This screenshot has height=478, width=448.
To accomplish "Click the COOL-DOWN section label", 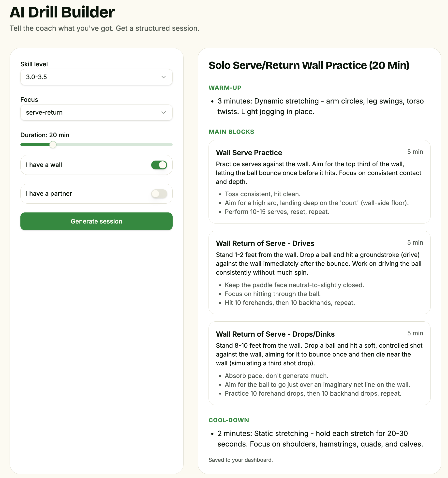I will [x=229, y=420].
